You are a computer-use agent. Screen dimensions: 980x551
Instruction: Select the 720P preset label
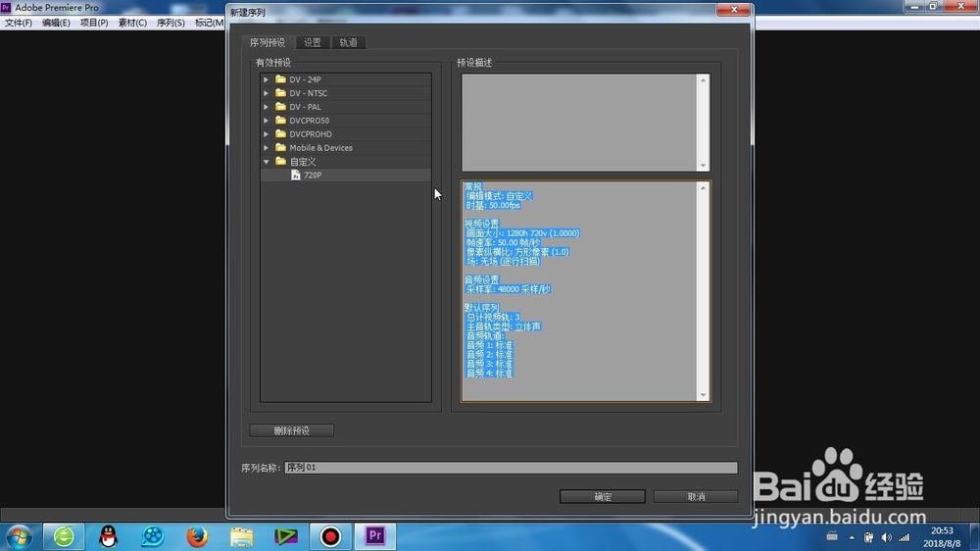(x=313, y=175)
